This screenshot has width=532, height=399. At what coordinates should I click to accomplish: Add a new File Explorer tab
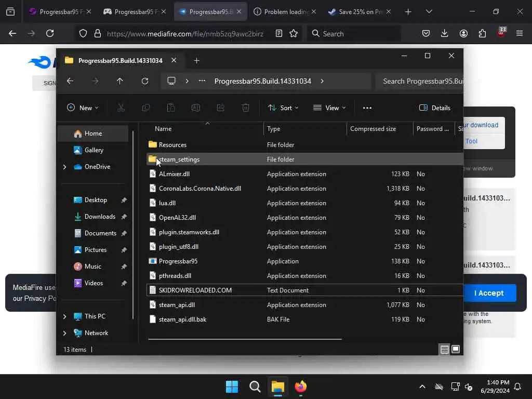pos(196,61)
